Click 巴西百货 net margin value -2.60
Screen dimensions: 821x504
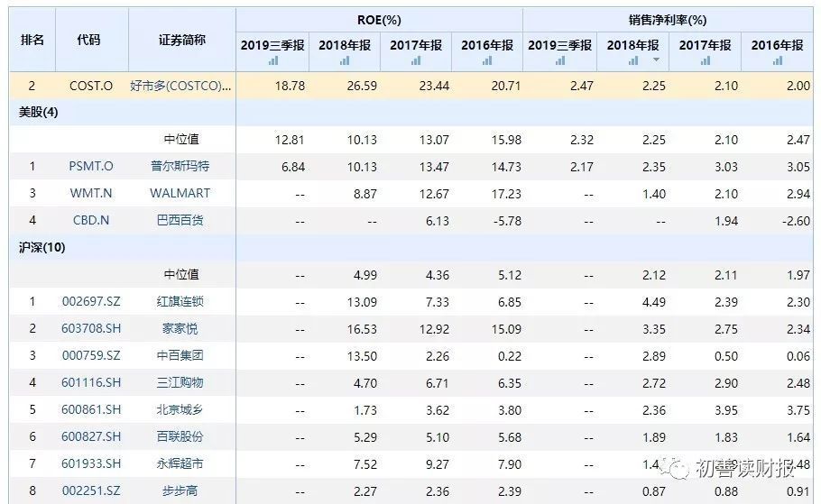(796, 221)
